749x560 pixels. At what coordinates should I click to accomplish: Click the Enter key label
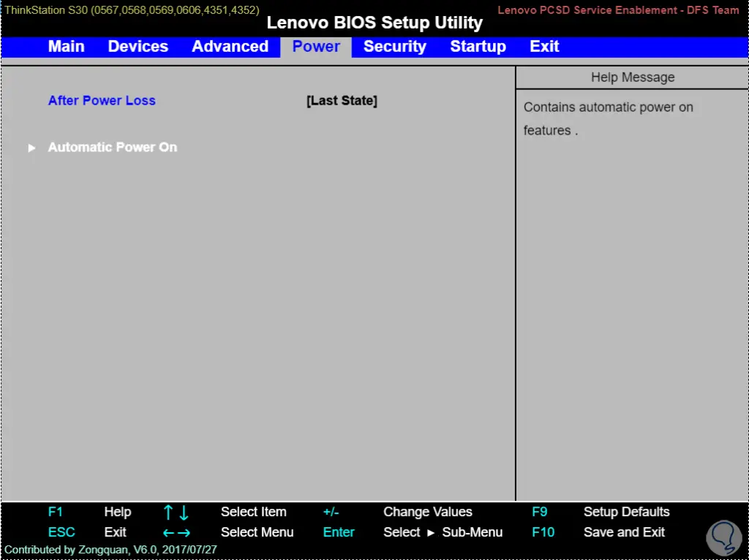(x=339, y=532)
